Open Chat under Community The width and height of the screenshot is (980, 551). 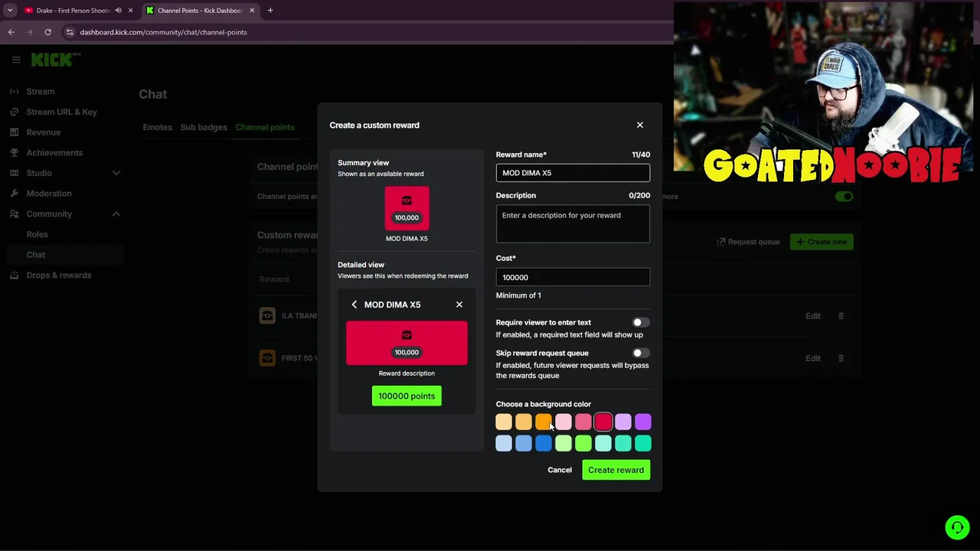click(35, 255)
